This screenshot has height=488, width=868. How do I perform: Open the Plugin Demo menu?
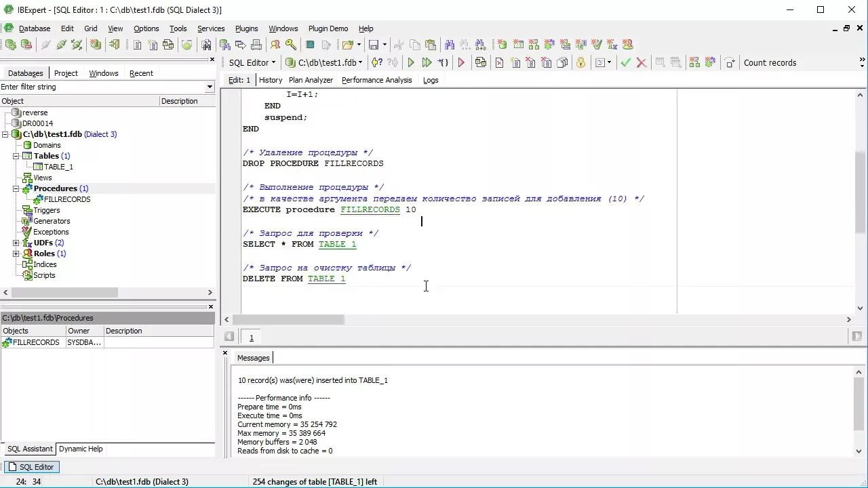328,28
